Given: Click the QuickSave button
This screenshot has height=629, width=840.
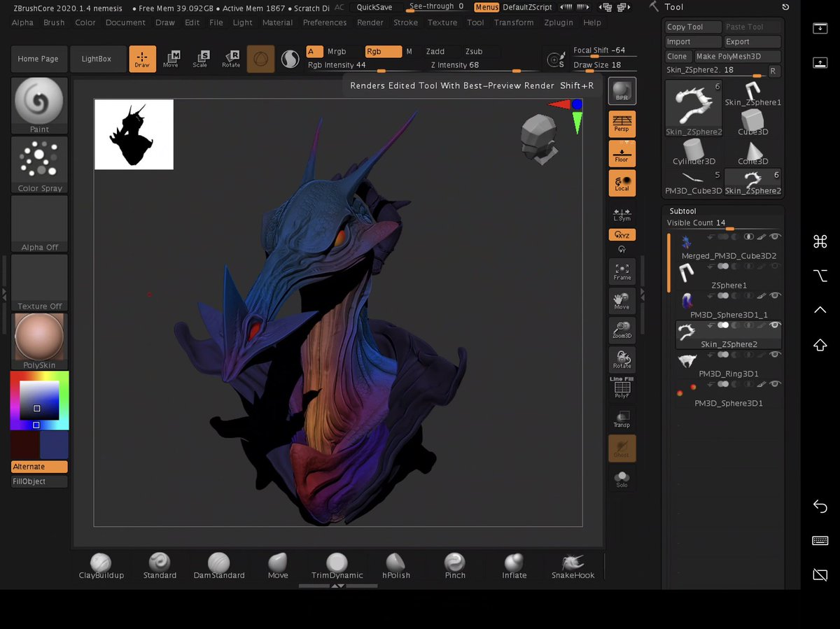Looking at the screenshot, I should point(374,7).
